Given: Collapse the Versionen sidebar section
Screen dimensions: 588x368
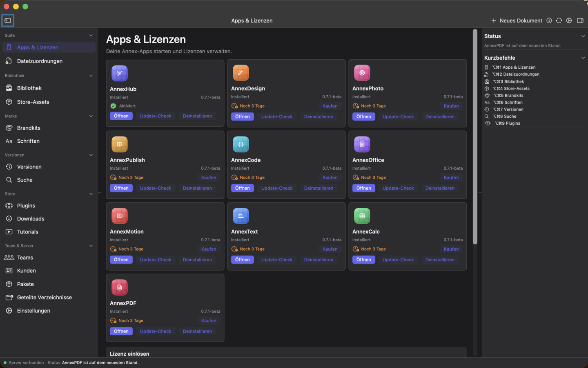Looking at the screenshot, I should [91, 155].
